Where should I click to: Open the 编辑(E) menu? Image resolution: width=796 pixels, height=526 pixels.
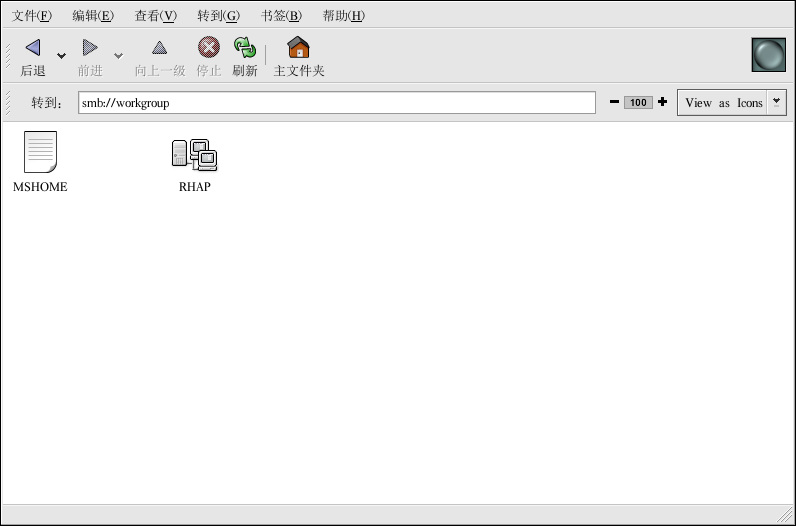(x=93, y=16)
